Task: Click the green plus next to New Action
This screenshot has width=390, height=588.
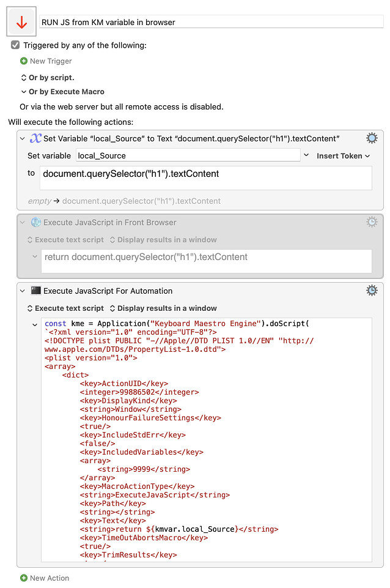Action: 24,578
